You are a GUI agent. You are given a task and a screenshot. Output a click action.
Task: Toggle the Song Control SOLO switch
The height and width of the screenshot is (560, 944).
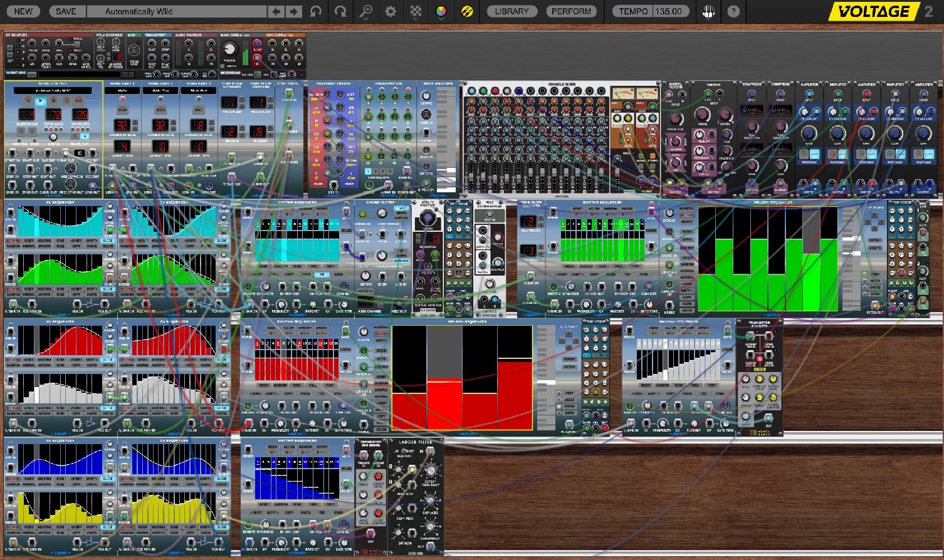34,140
